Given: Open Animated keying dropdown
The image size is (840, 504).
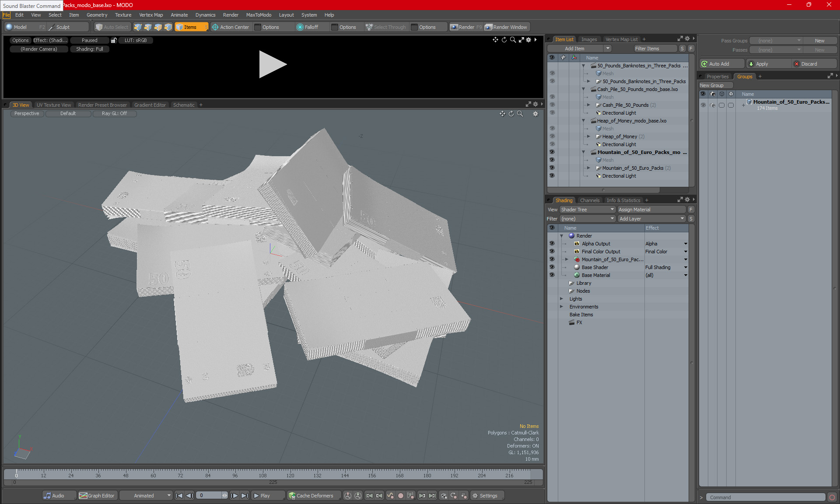Looking at the screenshot, I should pyautogui.click(x=146, y=496).
